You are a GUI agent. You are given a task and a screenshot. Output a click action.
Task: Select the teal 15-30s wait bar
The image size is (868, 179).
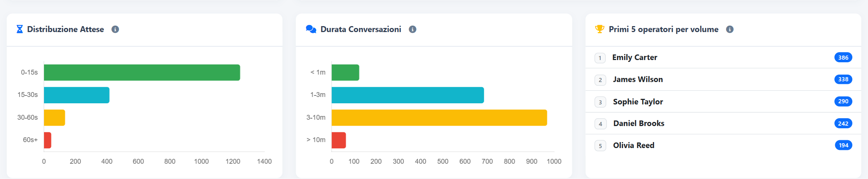pos(77,95)
